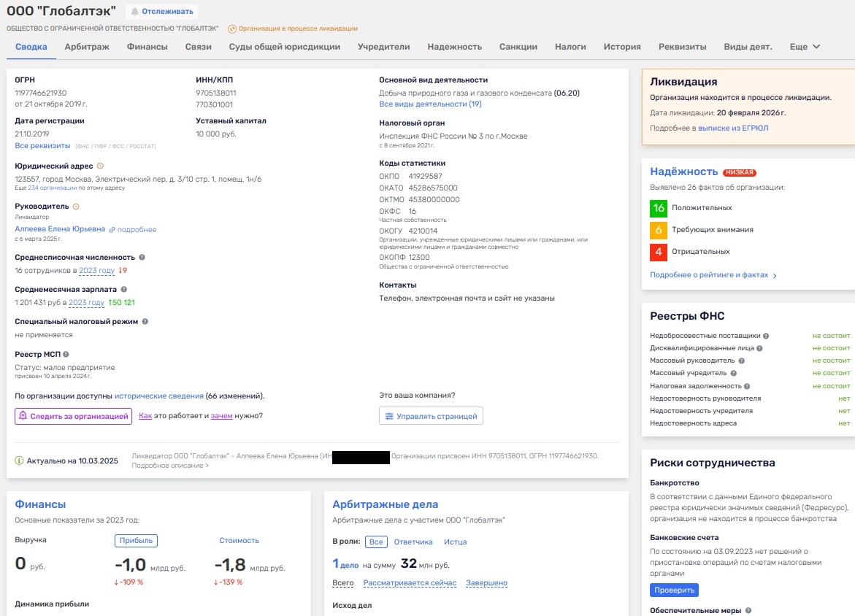
Task: Open the Надёжность panel heading link
Action: coord(684,172)
